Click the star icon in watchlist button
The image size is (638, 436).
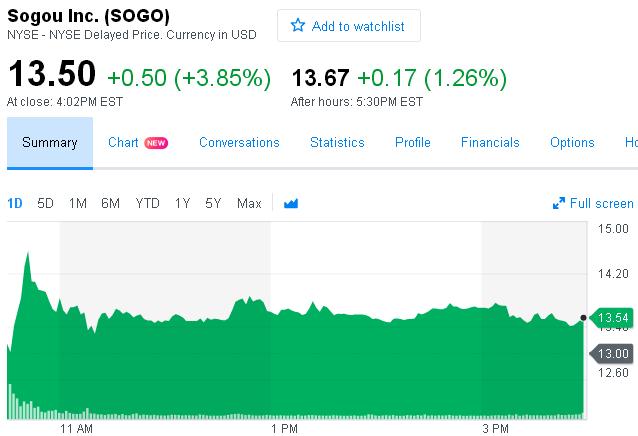point(298,26)
